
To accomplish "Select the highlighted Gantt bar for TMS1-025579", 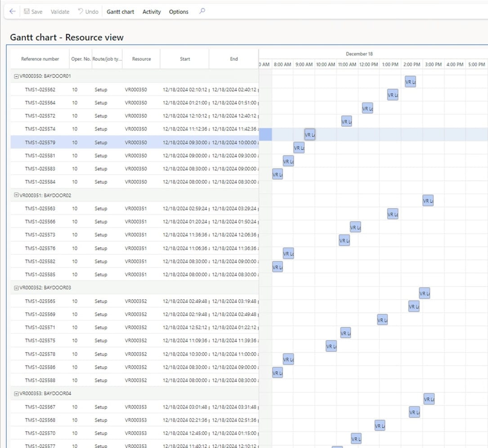I will 310,134.
